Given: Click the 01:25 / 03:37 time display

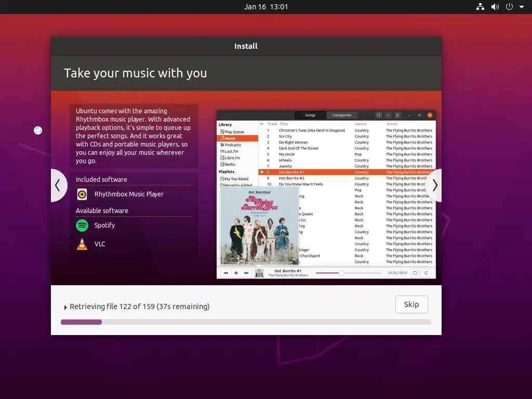Looking at the screenshot, I should (x=397, y=273).
